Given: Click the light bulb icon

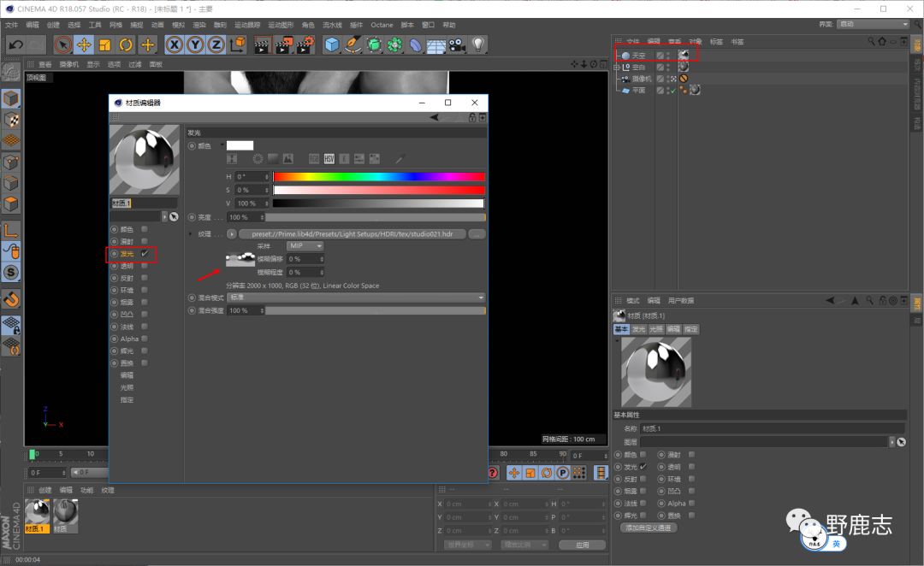Looking at the screenshot, I should click(478, 44).
